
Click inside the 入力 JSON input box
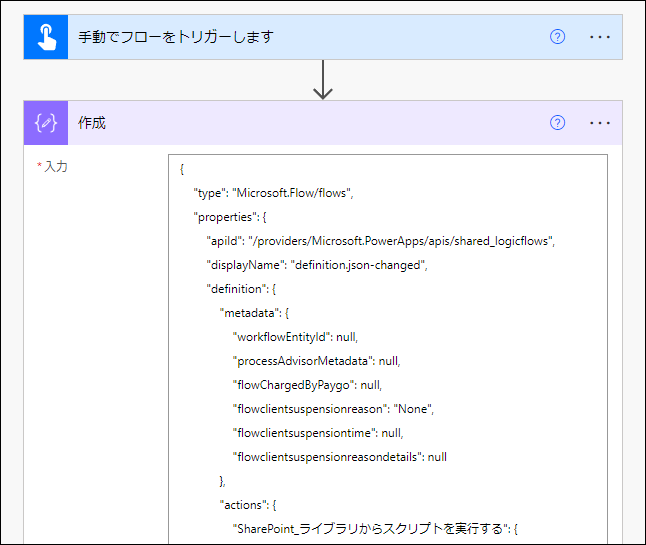pyautogui.click(x=388, y=349)
